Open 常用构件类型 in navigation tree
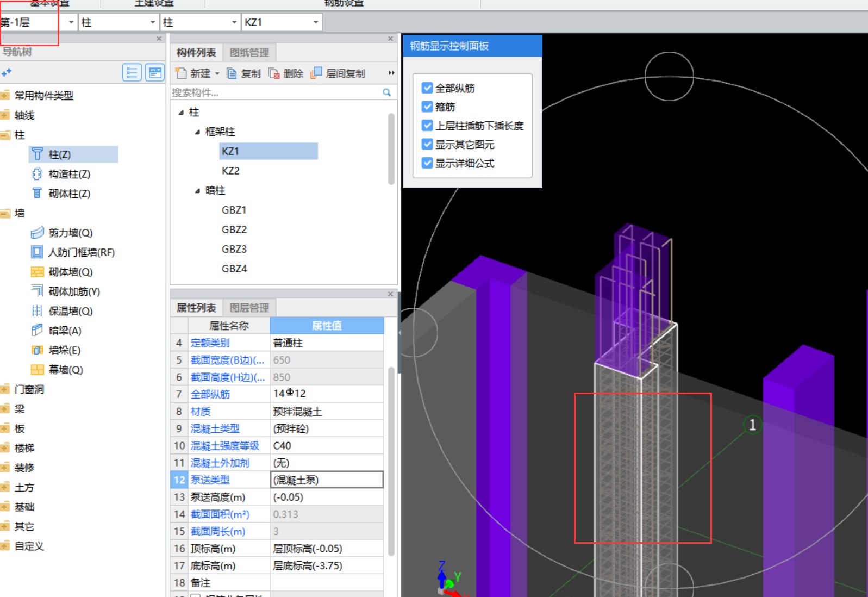Screen dimensions: 868x597 click(x=43, y=96)
